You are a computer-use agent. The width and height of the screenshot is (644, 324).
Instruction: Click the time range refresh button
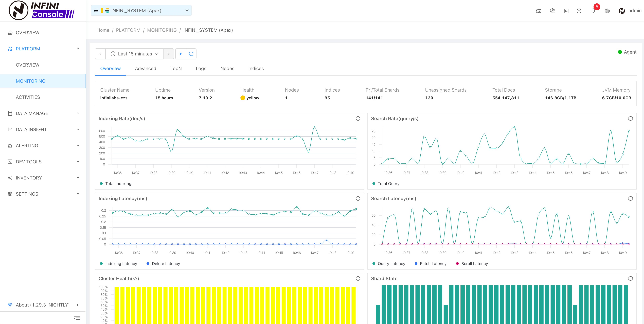191,54
